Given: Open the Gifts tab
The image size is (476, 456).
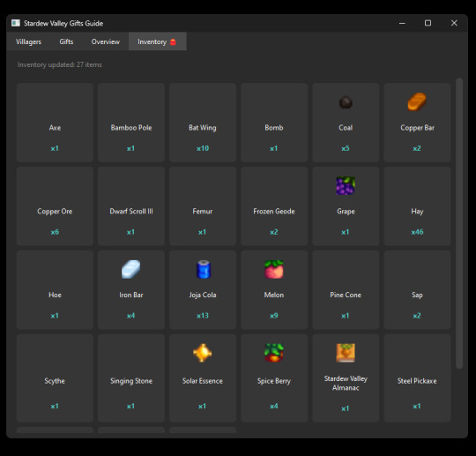Looking at the screenshot, I should pos(66,41).
